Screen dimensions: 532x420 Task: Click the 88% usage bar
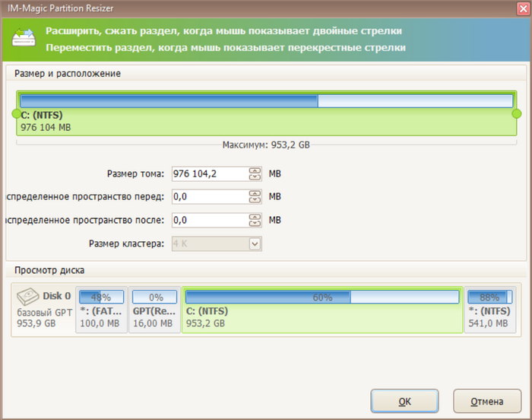coord(490,297)
